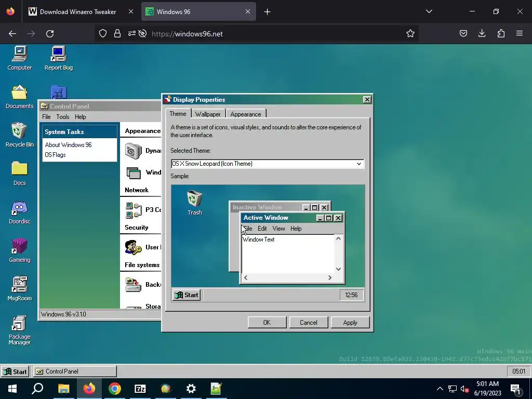Viewport: 532px width, 399px height.
Task: Open File Explorer from Windows taskbar
Action: point(63,389)
